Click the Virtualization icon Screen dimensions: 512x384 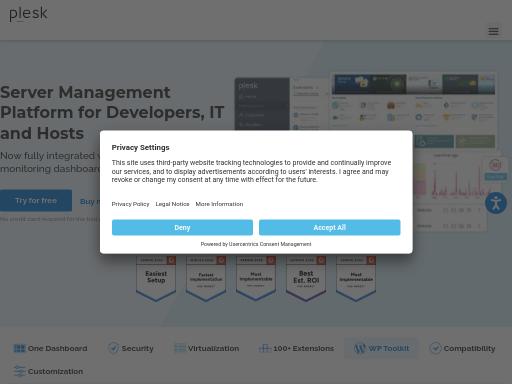pos(180,348)
